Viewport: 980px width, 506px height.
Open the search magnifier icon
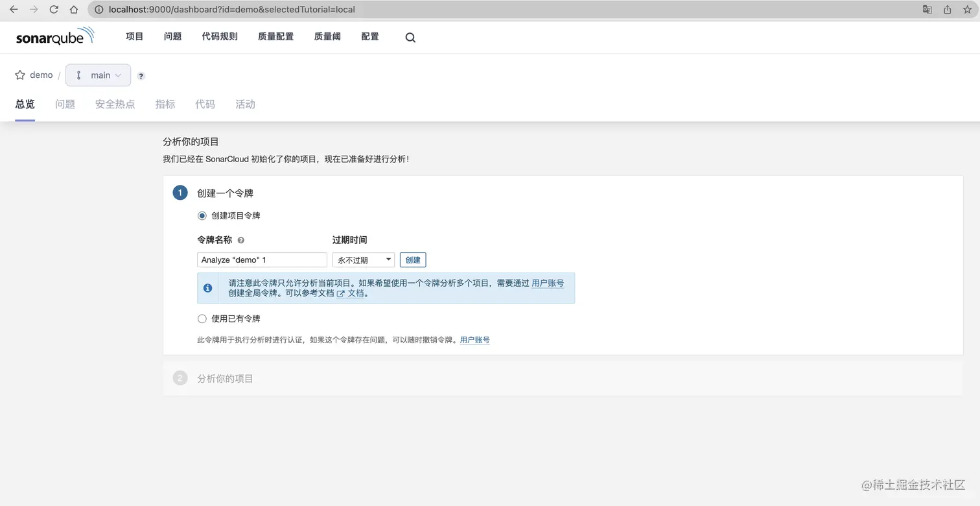410,38
